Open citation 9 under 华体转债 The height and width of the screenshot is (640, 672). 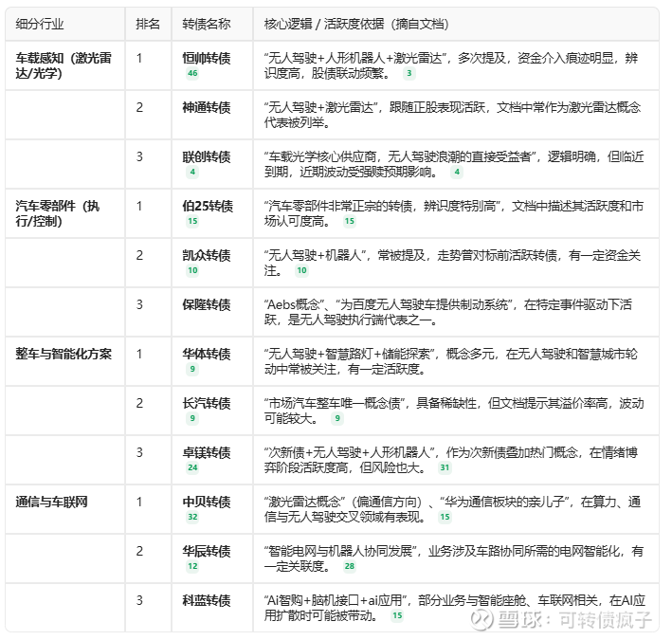point(192,369)
